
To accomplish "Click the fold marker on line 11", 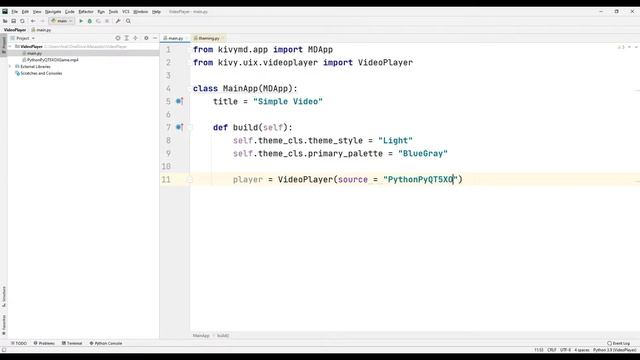I will [190, 179].
